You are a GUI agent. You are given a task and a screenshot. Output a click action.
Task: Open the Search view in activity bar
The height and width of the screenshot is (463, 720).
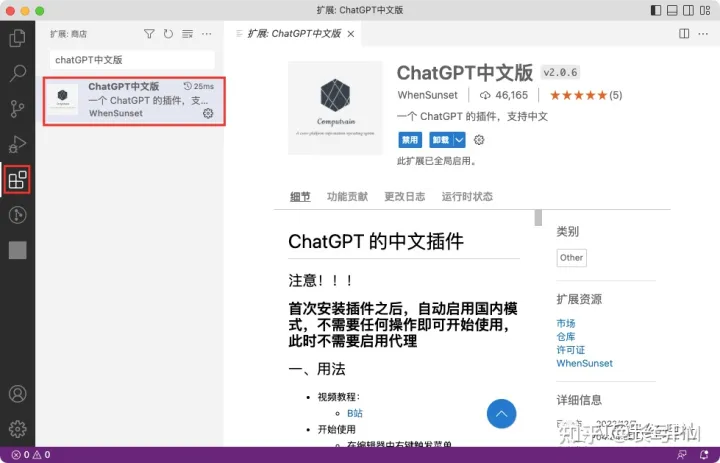pos(17,73)
